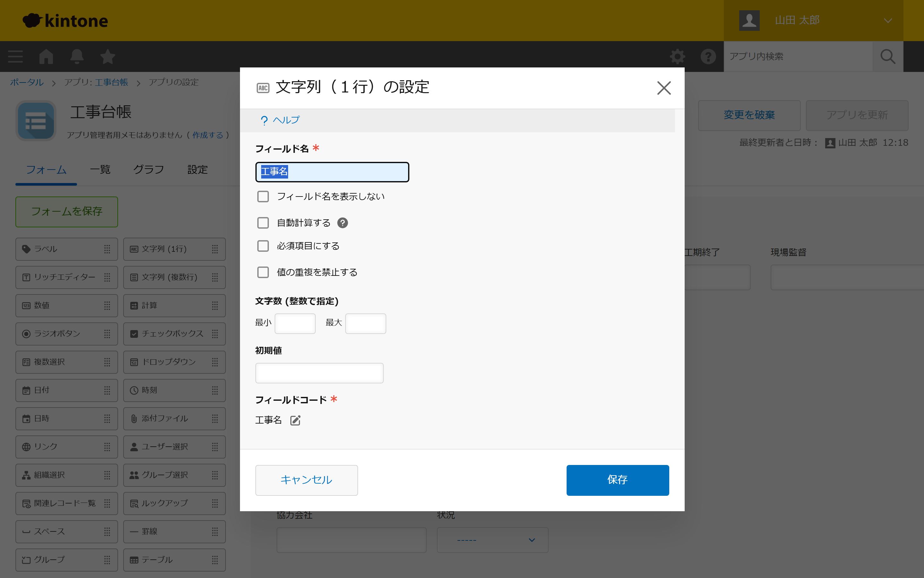Close the 文字列（1行）の設定 dialog

[664, 88]
